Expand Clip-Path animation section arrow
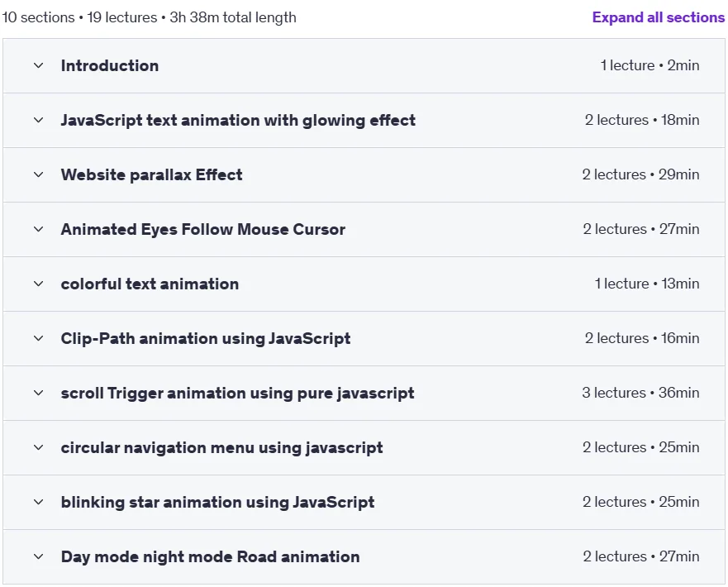 39,338
